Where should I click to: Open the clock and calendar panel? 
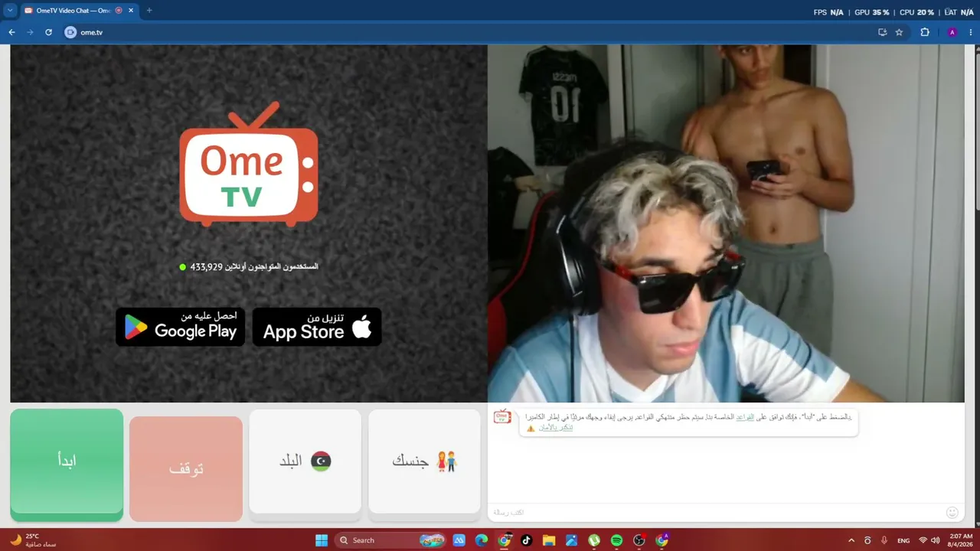(x=961, y=540)
